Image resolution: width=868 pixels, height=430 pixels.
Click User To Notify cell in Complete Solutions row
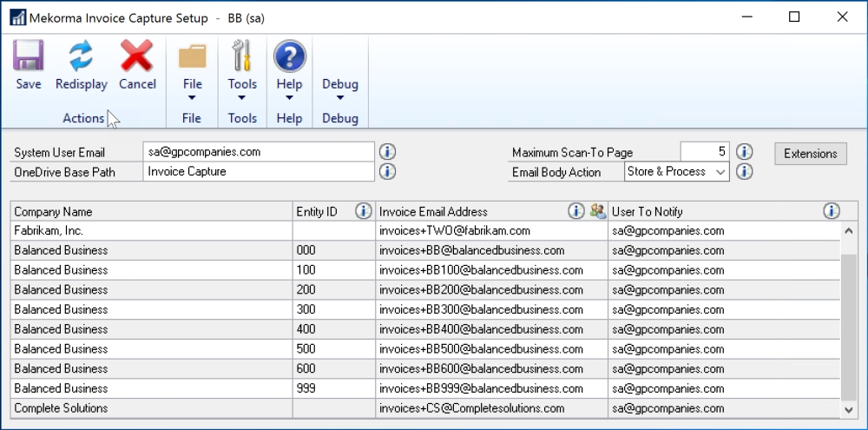725,408
